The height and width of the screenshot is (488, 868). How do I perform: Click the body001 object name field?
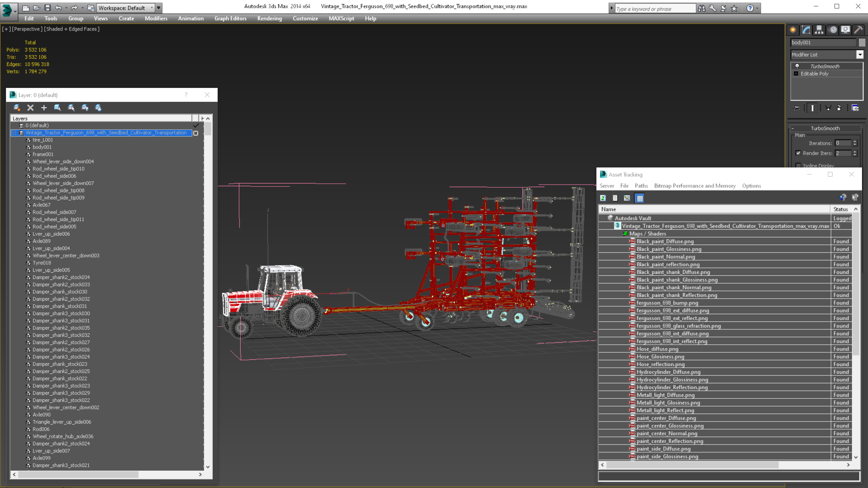click(x=823, y=42)
